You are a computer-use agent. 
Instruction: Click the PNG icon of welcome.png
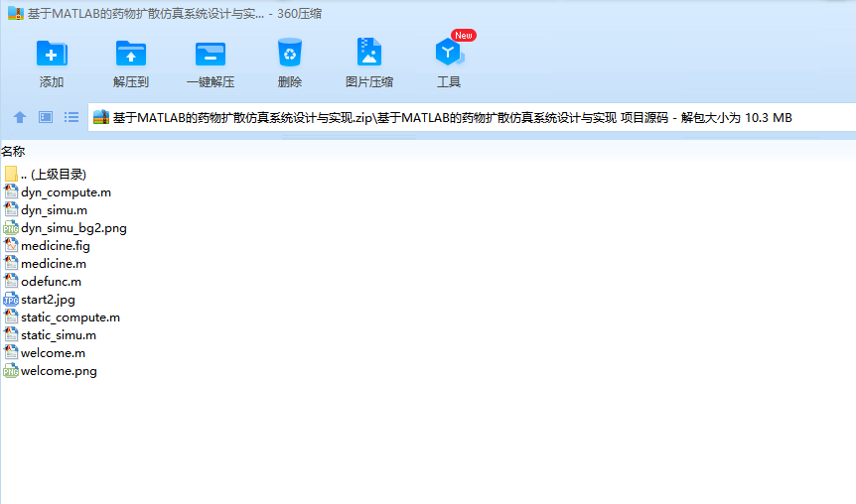coord(11,371)
